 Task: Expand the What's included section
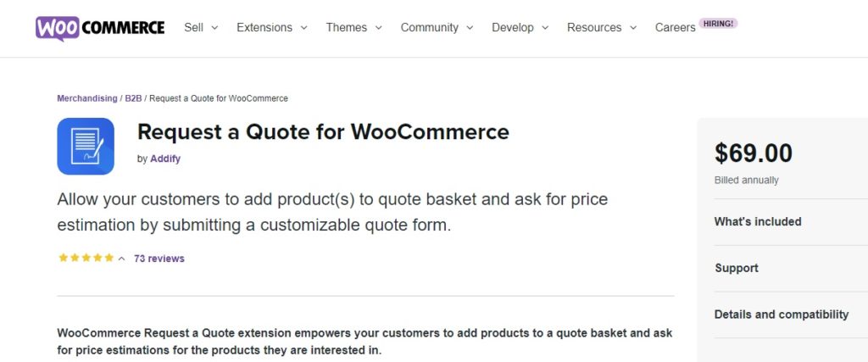[x=791, y=222]
